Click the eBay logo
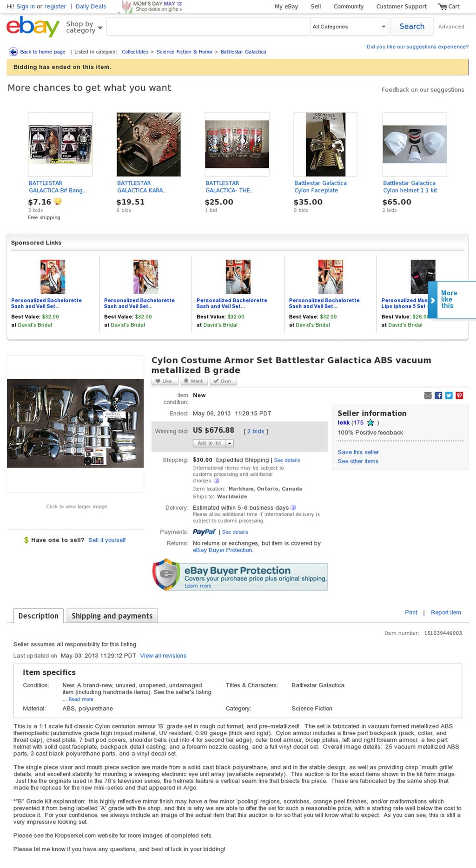 click(x=33, y=26)
